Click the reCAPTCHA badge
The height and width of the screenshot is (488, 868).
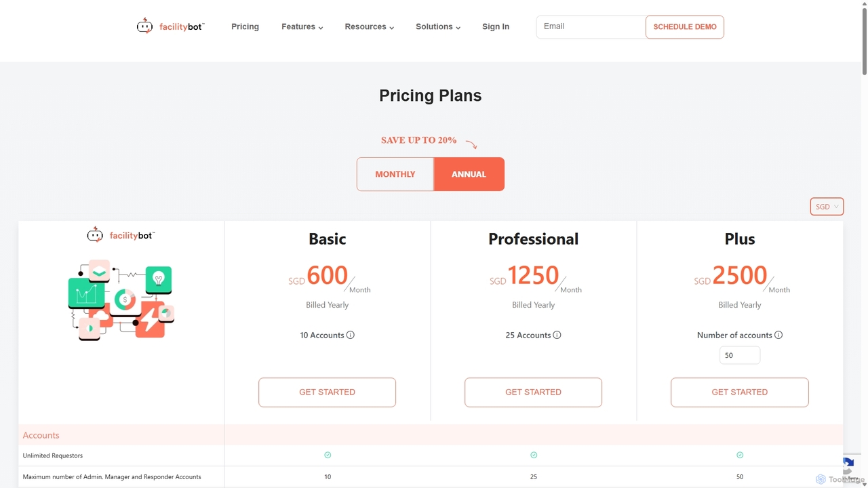tap(851, 470)
